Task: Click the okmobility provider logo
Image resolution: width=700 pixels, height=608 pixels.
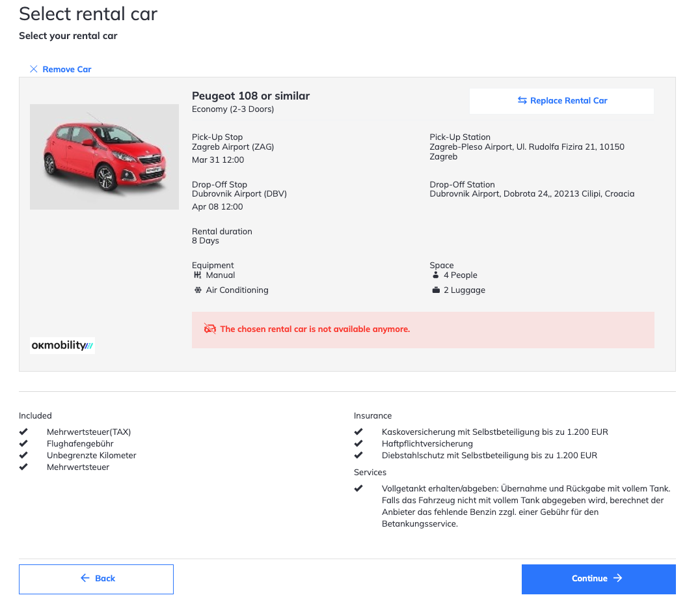Action: [62, 345]
